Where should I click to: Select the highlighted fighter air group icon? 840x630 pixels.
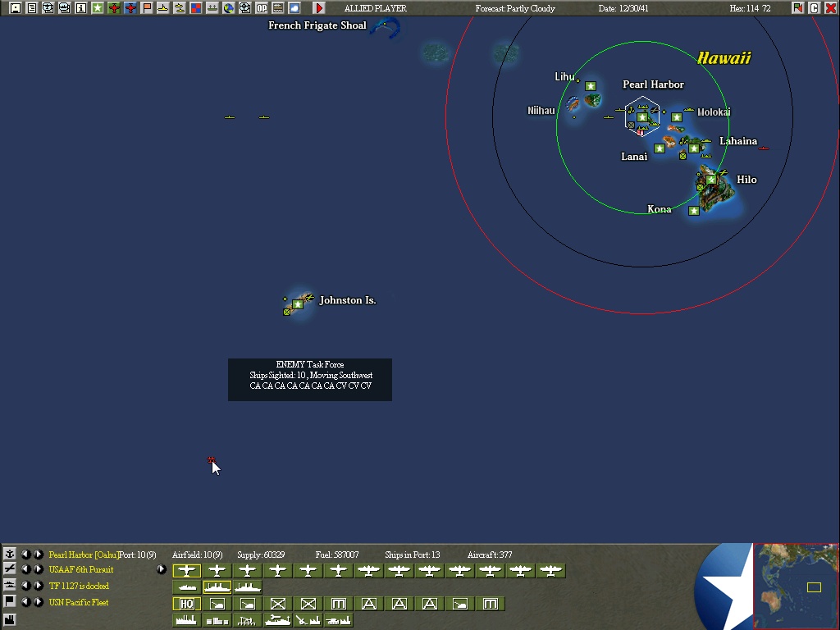(186, 571)
